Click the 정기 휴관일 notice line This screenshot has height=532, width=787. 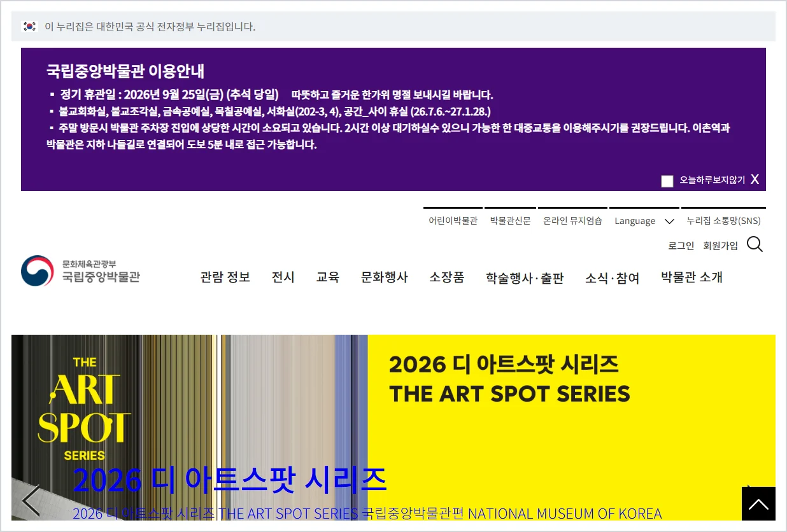271,95
